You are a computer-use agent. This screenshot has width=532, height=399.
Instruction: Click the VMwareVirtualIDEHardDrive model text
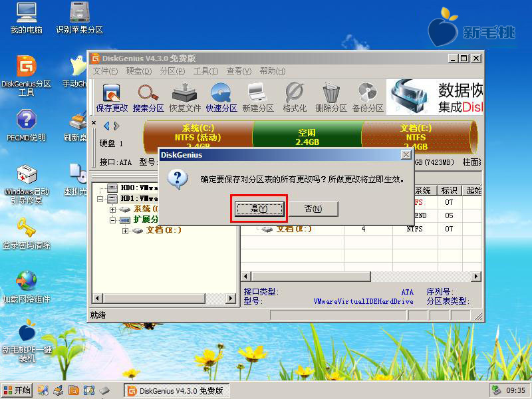click(x=363, y=302)
